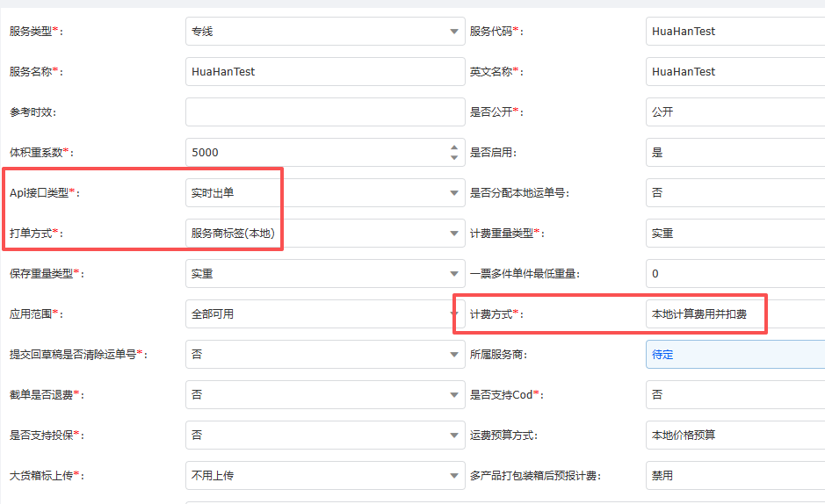Click the 服务名称 input field
The image size is (825, 504).
(324, 72)
